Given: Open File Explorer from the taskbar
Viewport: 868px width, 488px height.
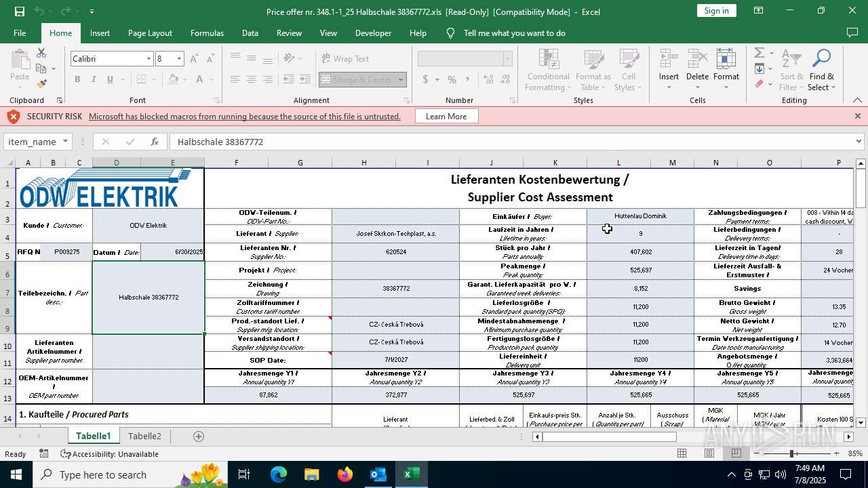Looking at the screenshot, I should coord(312,474).
